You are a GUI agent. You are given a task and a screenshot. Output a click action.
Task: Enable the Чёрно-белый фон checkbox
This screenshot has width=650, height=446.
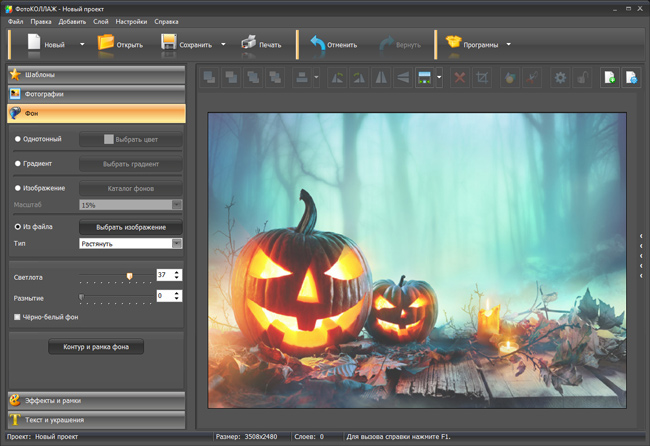18,317
